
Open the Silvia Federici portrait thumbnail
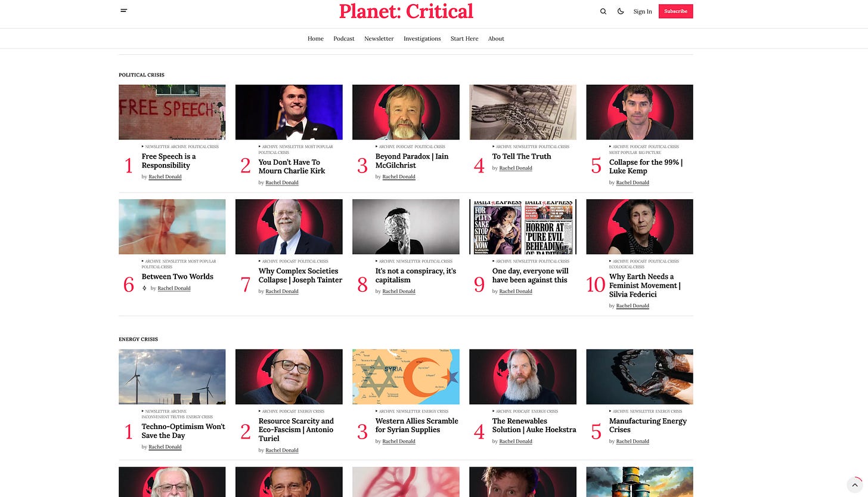tap(640, 227)
